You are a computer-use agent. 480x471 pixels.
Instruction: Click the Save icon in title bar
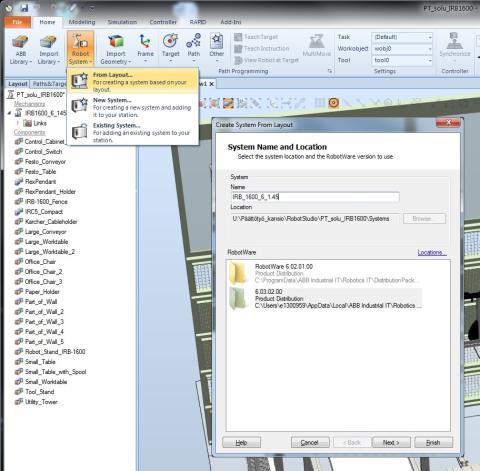(24, 7)
